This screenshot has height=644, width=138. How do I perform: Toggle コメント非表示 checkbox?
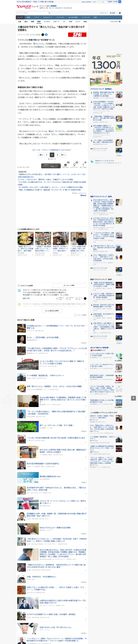tap(75, 315)
